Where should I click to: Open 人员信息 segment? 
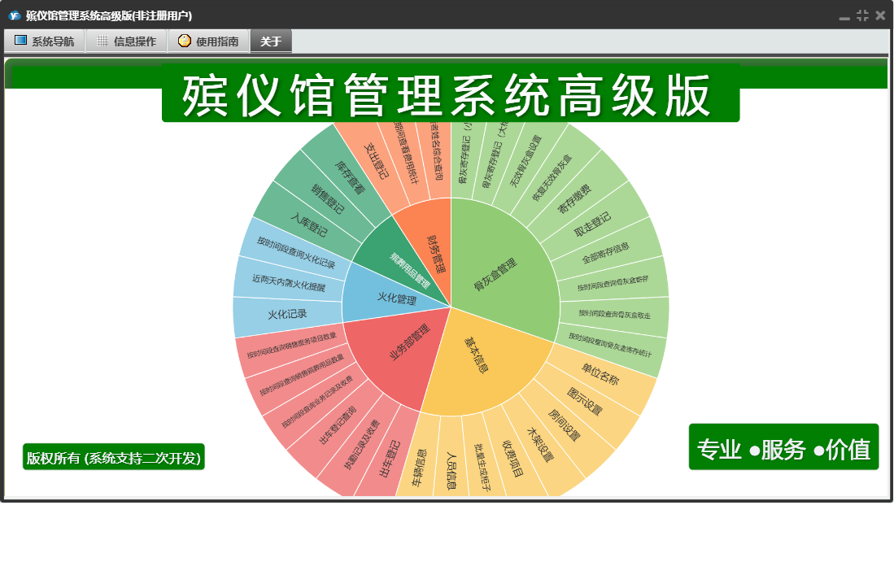point(451,471)
